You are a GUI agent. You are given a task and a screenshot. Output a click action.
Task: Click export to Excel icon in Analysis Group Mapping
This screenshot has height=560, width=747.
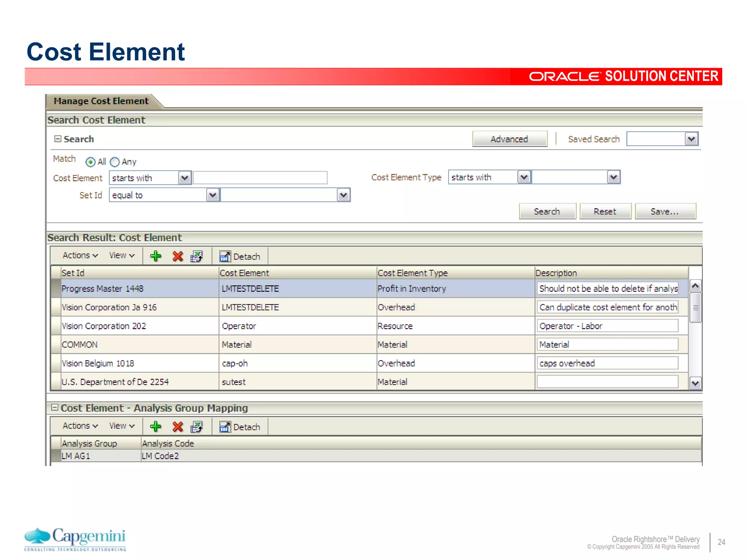[197, 427]
